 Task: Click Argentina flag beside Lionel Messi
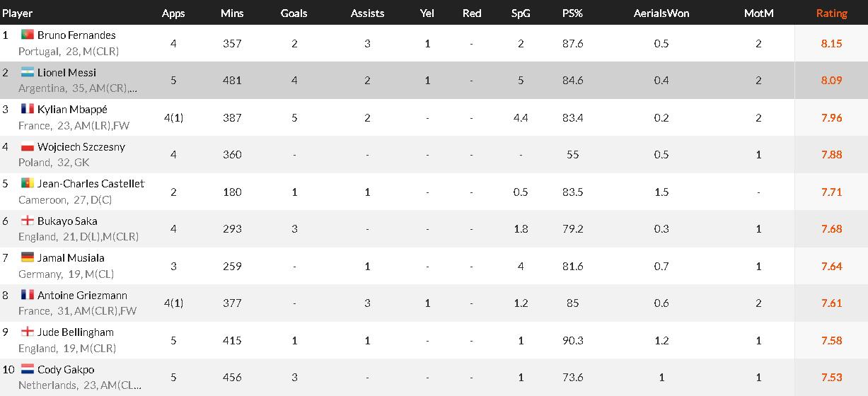click(28, 72)
